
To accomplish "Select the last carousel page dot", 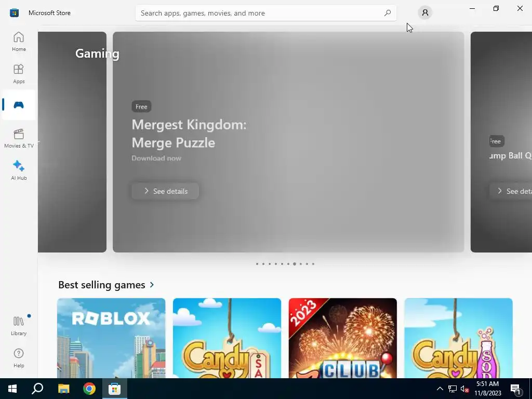I will [313, 264].
